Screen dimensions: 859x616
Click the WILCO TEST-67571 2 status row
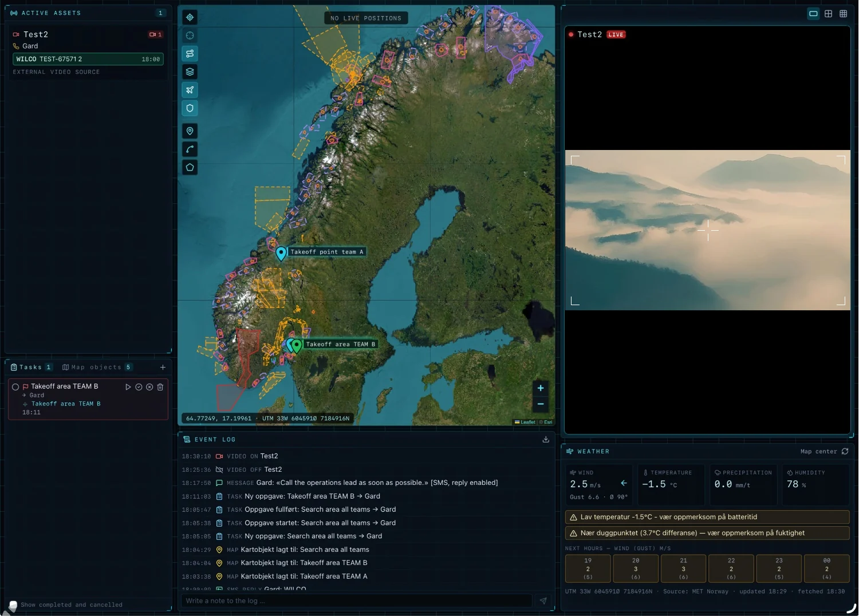pos(88,59)
